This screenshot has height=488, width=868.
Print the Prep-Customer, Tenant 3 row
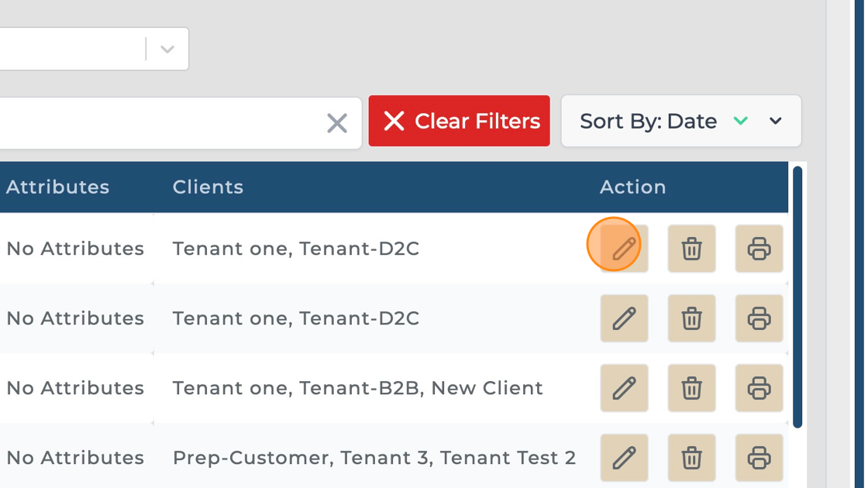tap(759, 458)
